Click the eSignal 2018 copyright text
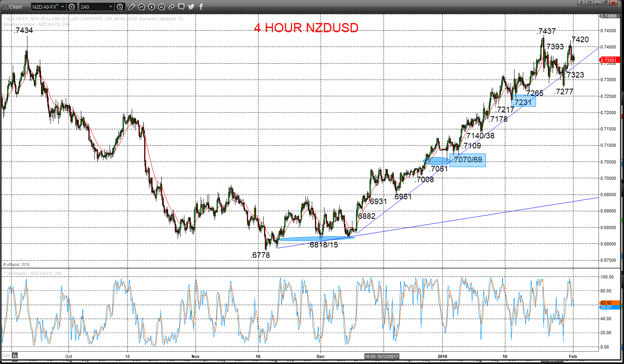Screen dimensions: 624x364 click(16, 264)
